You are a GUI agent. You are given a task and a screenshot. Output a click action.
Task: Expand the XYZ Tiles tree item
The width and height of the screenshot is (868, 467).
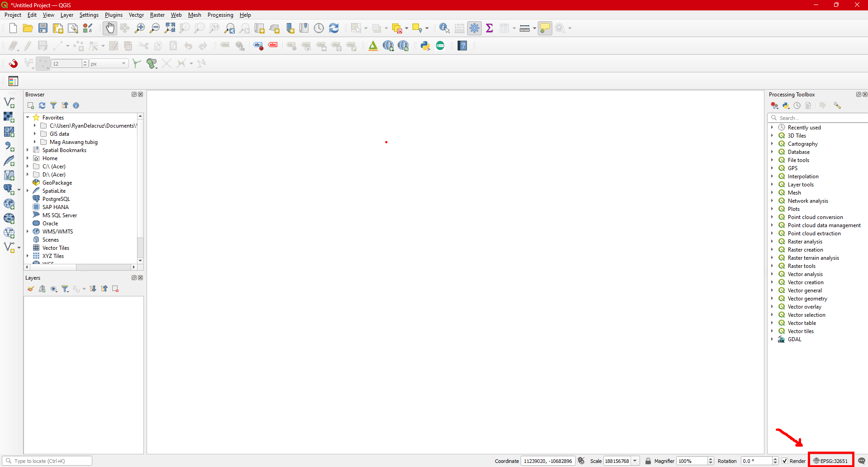point(28,256)
